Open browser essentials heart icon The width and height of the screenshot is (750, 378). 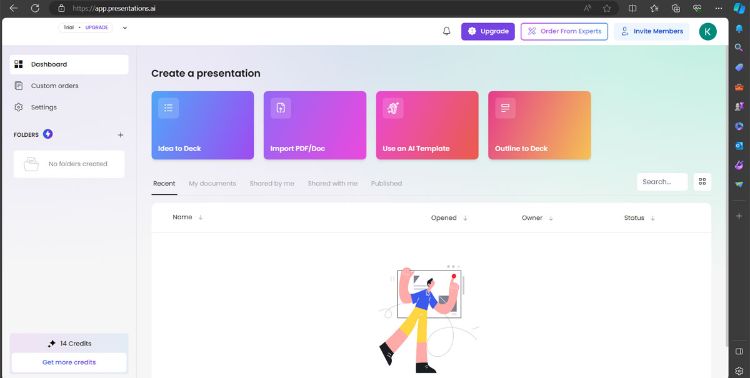697,8
